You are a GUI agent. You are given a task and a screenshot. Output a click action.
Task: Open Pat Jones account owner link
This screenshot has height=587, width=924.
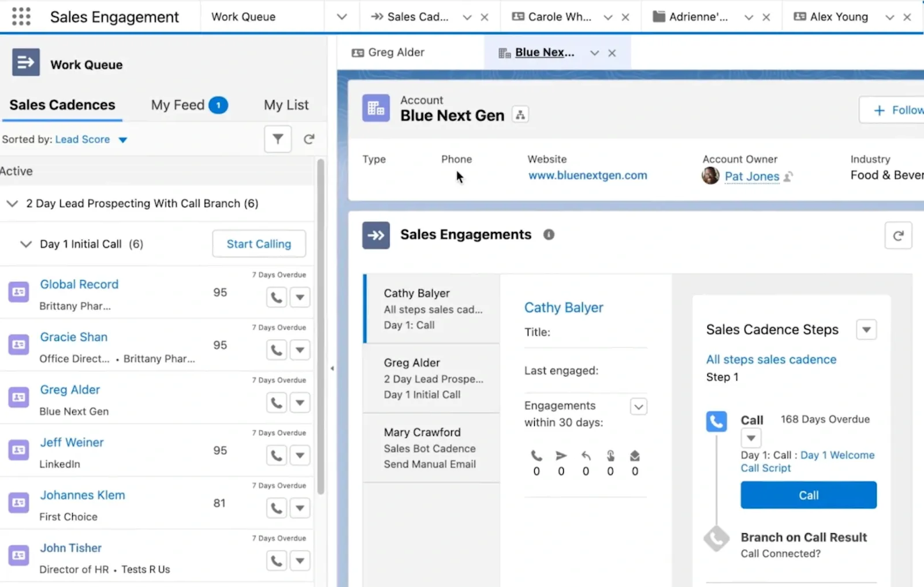(x=751, y=177)
